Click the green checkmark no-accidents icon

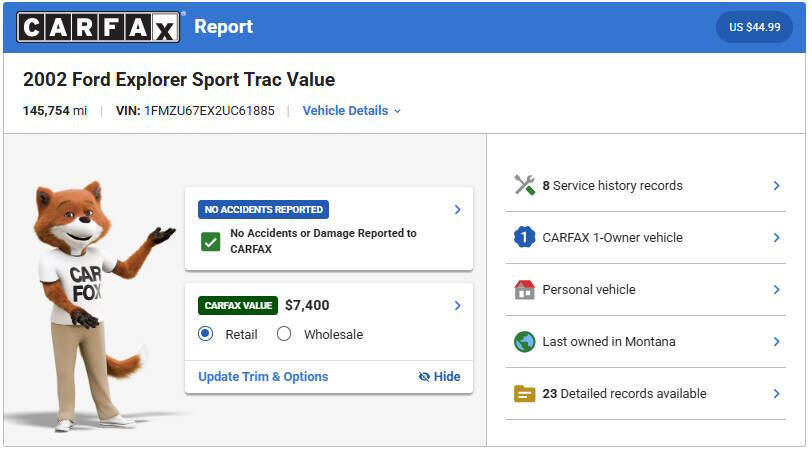coord(210,241)
